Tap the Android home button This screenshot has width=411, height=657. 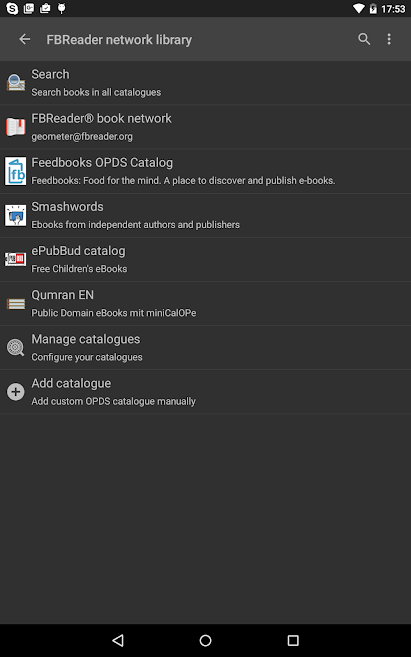pyautogui.click(x=205, y=640)
